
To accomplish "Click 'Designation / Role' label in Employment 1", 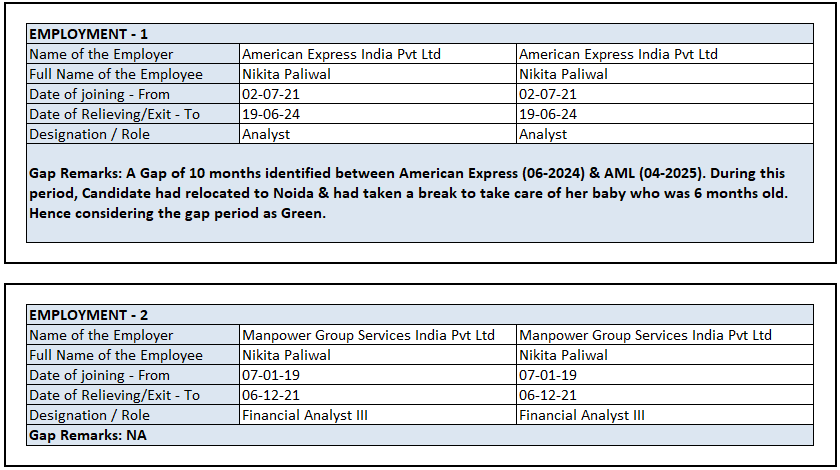I will point(90,134).
